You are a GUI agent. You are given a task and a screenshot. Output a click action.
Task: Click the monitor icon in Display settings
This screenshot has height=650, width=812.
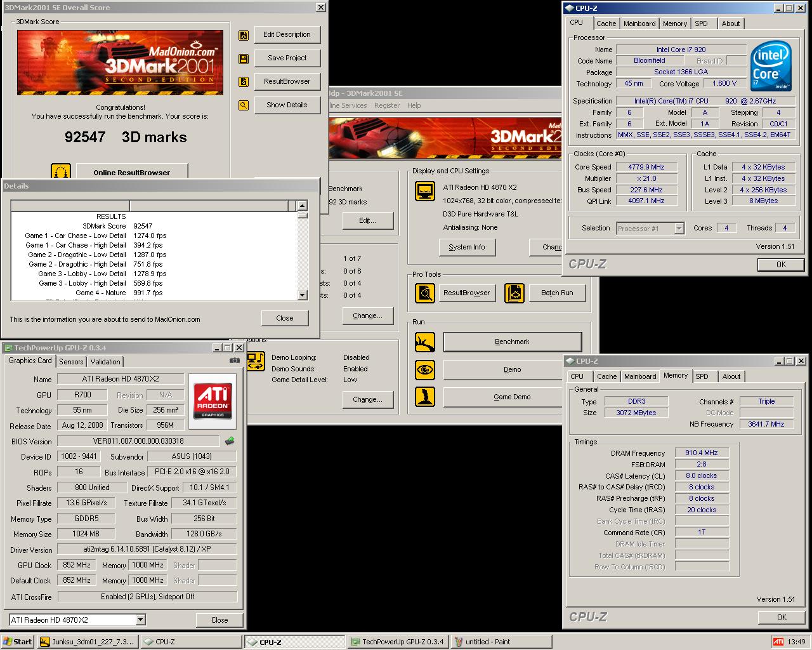[424, 191]
